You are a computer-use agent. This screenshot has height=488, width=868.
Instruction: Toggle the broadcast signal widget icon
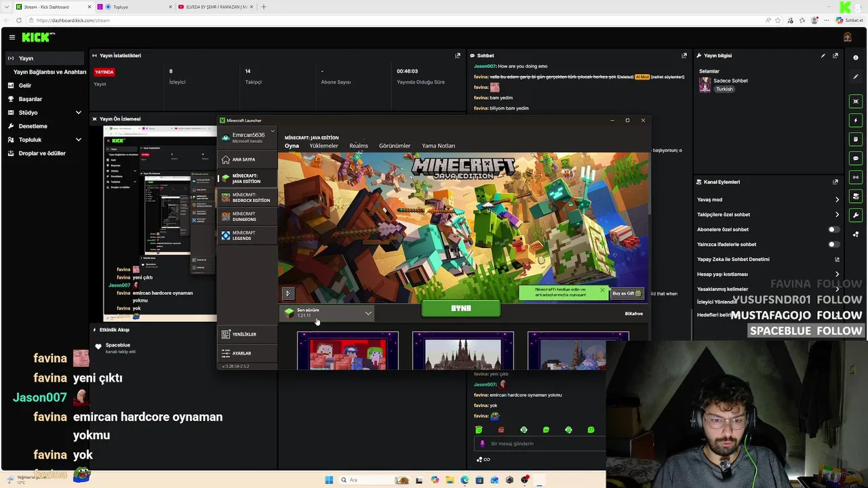pyautogui.click(x=856, y=177)
